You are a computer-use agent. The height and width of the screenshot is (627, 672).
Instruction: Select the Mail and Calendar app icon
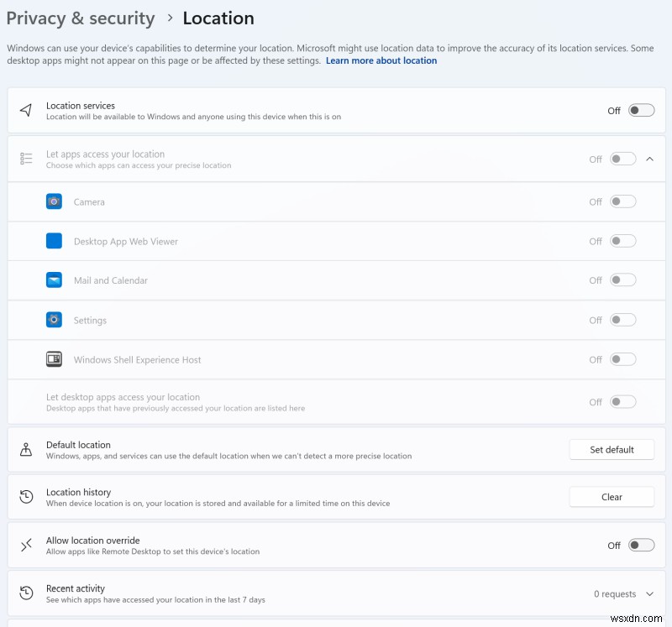[54, 280]
